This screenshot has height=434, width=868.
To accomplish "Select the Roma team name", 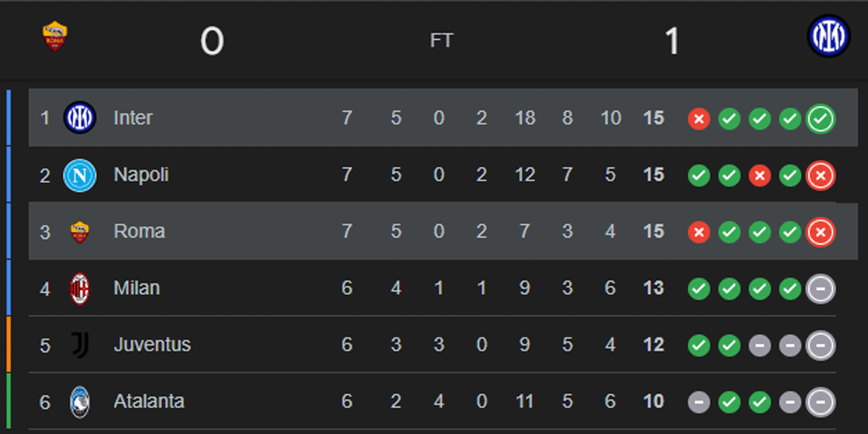I will tap(139, 231).
